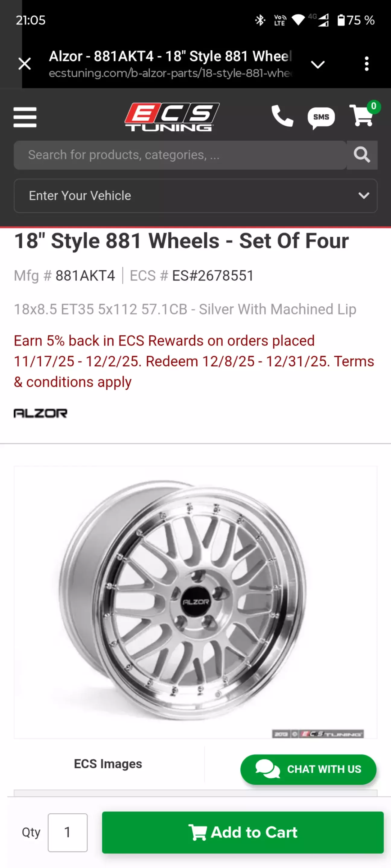Open the hamburger navigation menu
391x868 pixels.
(25, 117)
